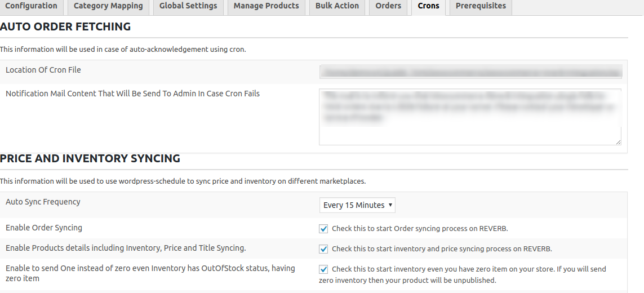Open the Prerequisites tab
Screen dimensions: 644x293
481,6
